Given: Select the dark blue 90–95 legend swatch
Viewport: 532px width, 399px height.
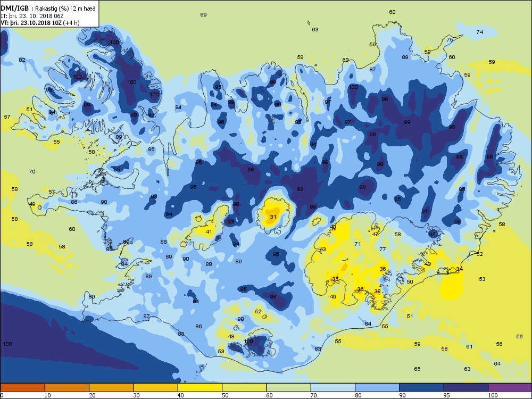Looking at the screenshot, I should tap(422, 387).
